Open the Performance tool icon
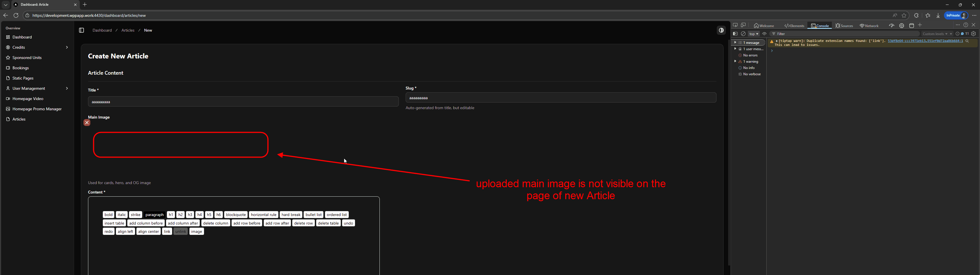 click(891, 26)
